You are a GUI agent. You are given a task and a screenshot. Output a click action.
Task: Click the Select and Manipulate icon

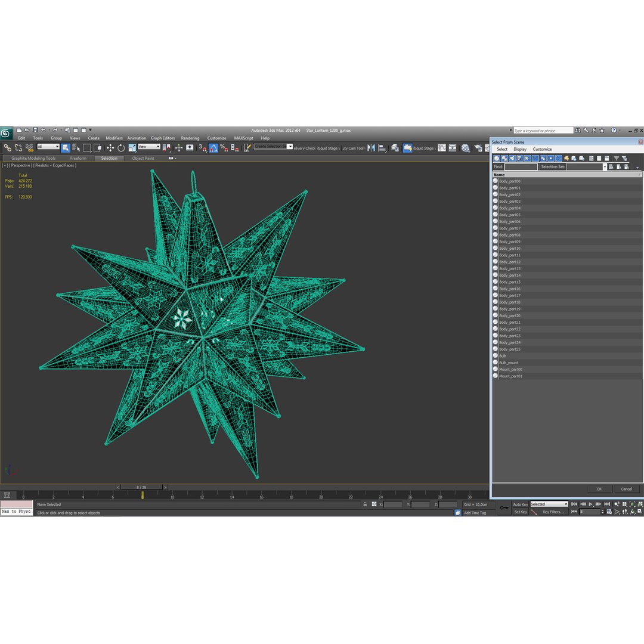[179, 147]
